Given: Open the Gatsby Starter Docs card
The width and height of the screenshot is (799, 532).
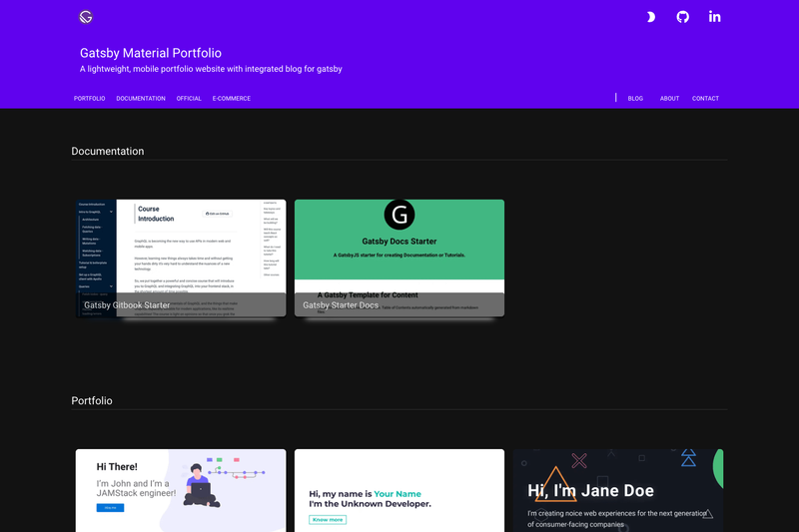Looking at the screenshot, I should coord(399,259).
